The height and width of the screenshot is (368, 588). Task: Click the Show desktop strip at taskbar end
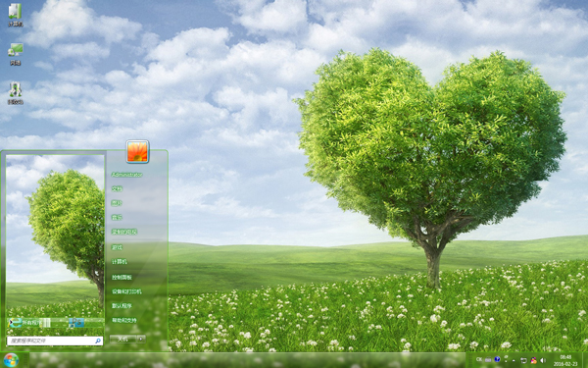(x=585, y=360)
